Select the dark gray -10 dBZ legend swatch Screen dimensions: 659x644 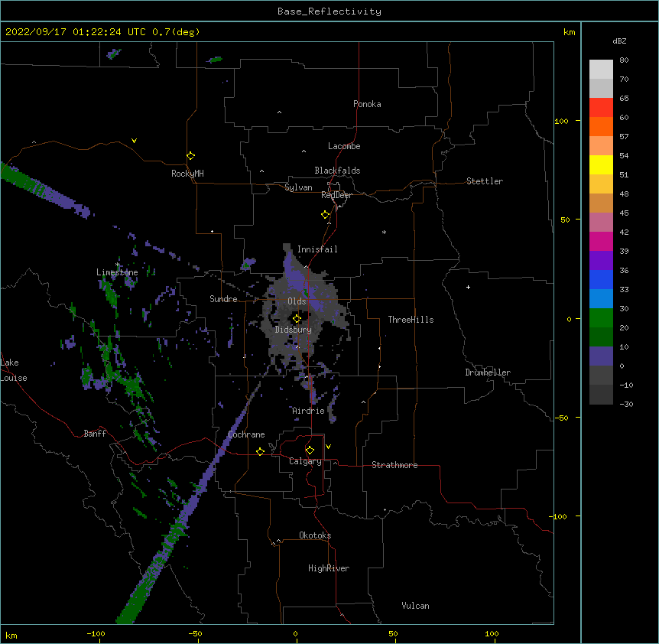pyautogui.click(x=601, y=395)
